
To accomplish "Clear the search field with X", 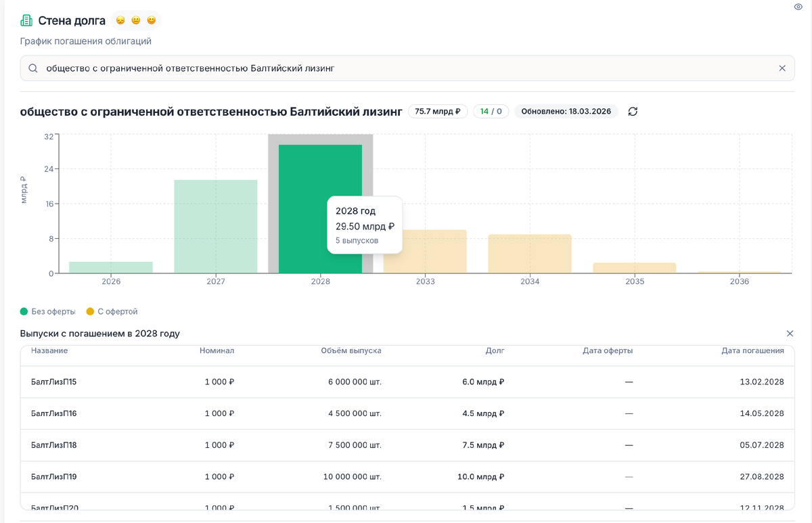I will (782, 68).
